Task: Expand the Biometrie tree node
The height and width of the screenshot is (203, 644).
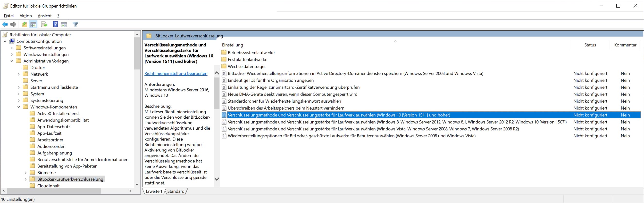Action: tap(26, 173)
